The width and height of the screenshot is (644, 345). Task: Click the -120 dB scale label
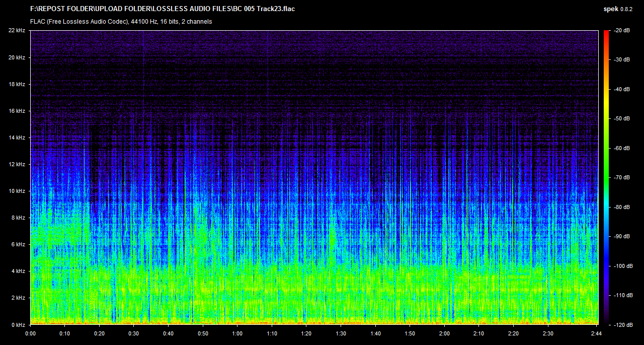pos(622,324)
